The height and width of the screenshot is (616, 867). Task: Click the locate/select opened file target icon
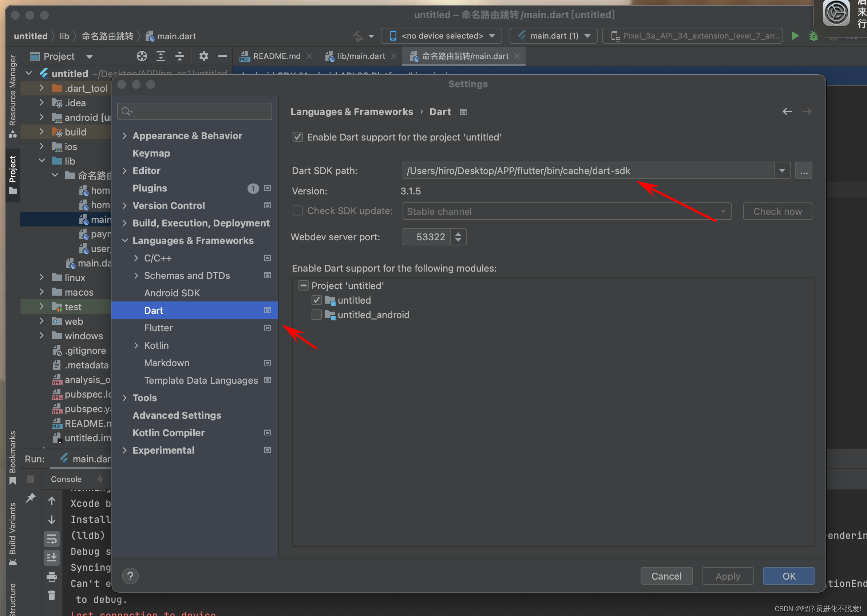pos(142,56)
